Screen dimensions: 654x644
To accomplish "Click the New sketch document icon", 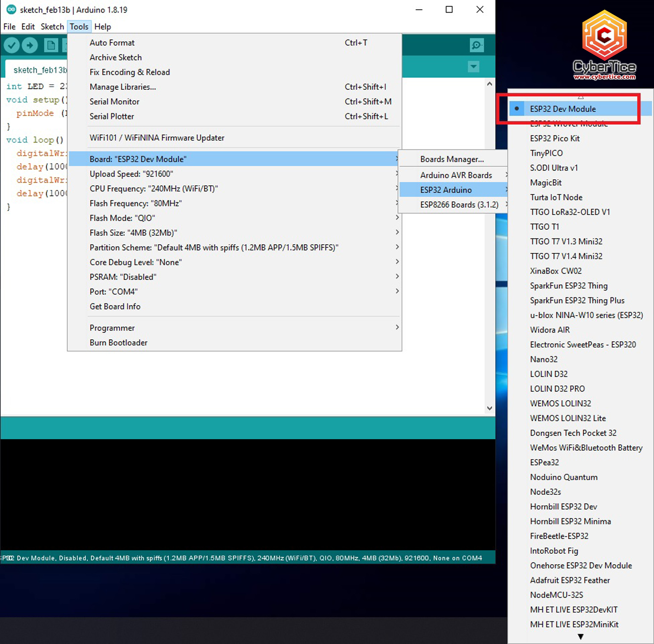I will coord(51,45).
